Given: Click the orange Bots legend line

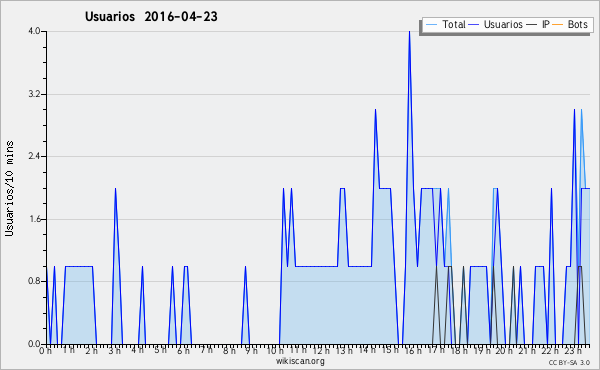Looking at the screenshot, I should coord(558,25).
